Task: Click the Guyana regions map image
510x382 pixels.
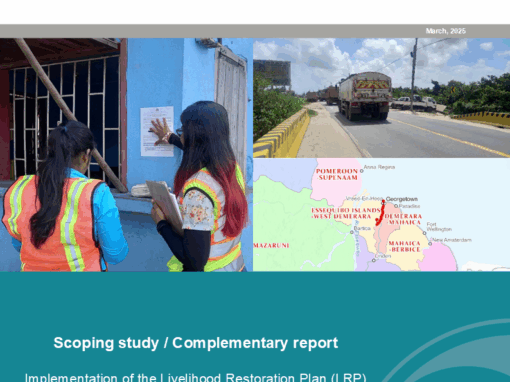Action: [381, 215]
